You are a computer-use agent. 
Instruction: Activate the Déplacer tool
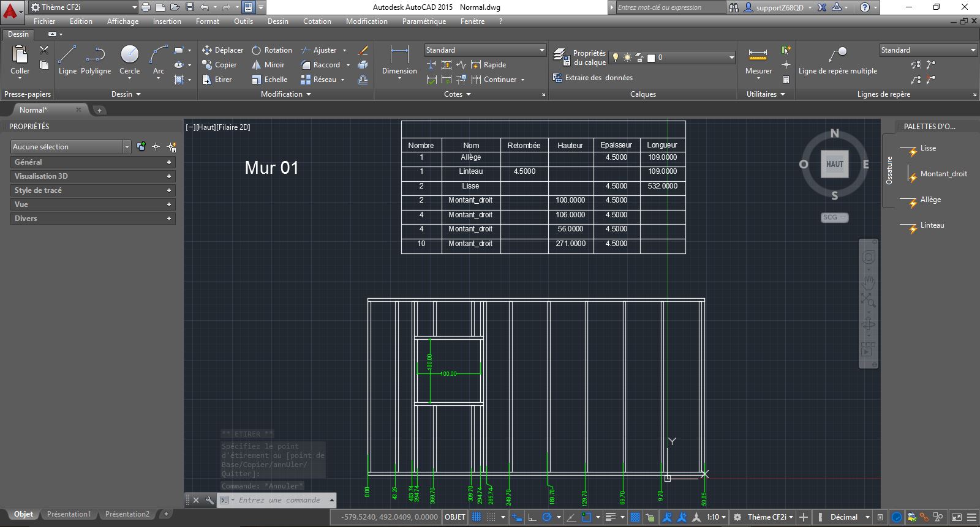click(x=222, y=50)
